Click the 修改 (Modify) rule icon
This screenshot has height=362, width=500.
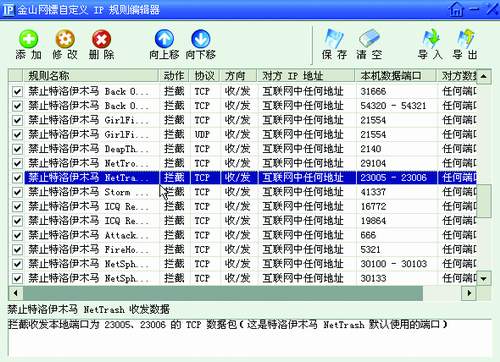[x=65, y=40]
